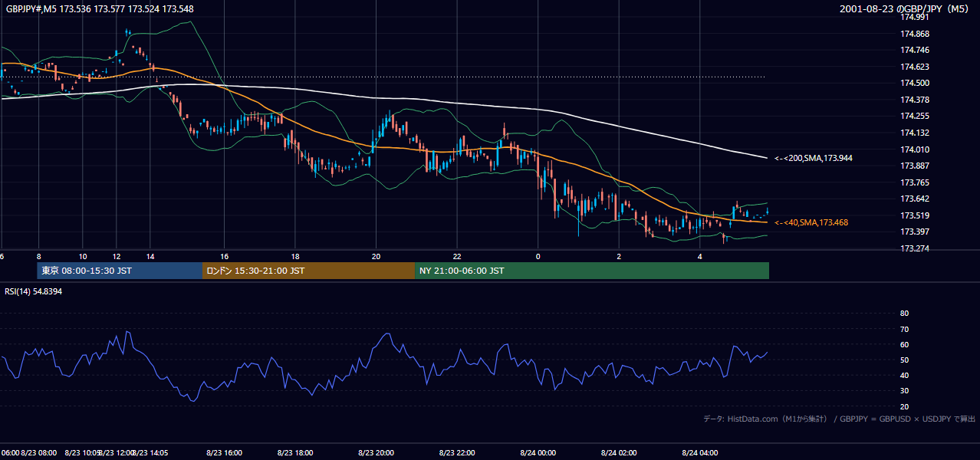Click the 173.519 price axis label
The image size is (980, 460).
pos(914,215)
